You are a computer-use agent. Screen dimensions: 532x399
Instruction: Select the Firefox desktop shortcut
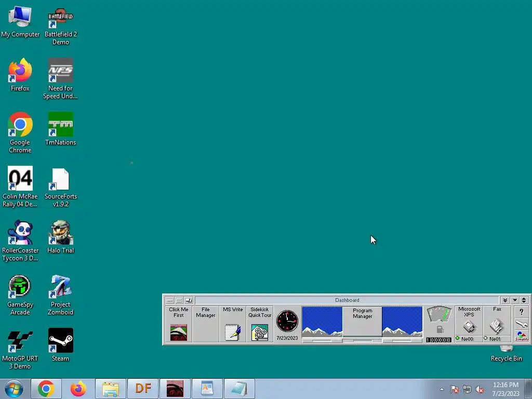coord(20,75)
